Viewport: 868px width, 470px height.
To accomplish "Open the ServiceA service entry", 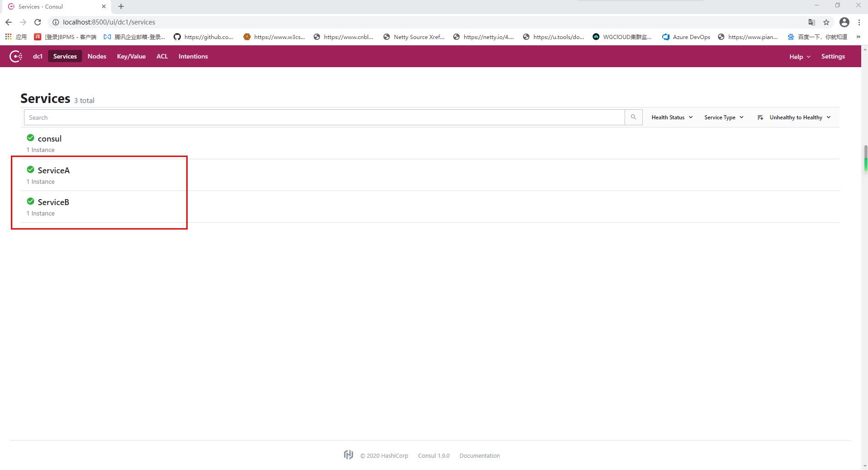I will tap(431, 175).
